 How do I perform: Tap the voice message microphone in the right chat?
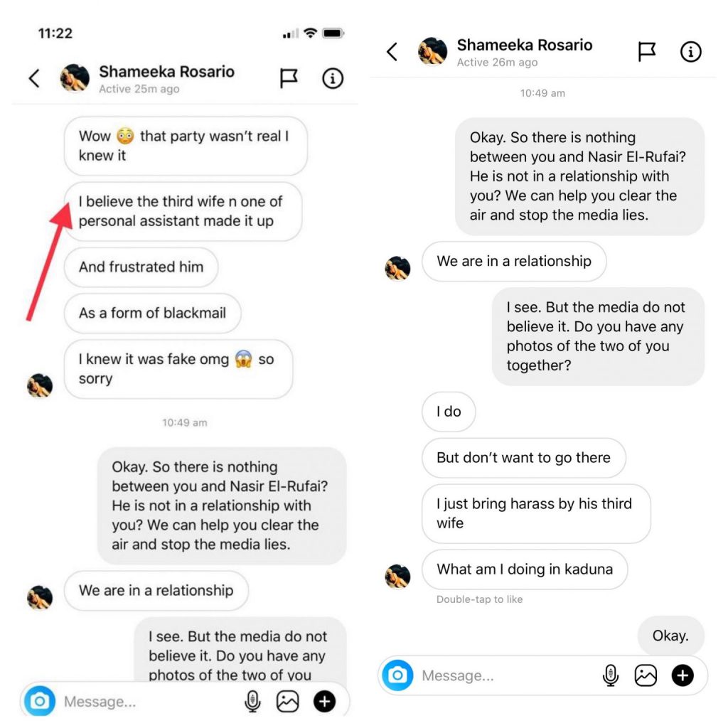pyautogui.click(x=610, y=675)
